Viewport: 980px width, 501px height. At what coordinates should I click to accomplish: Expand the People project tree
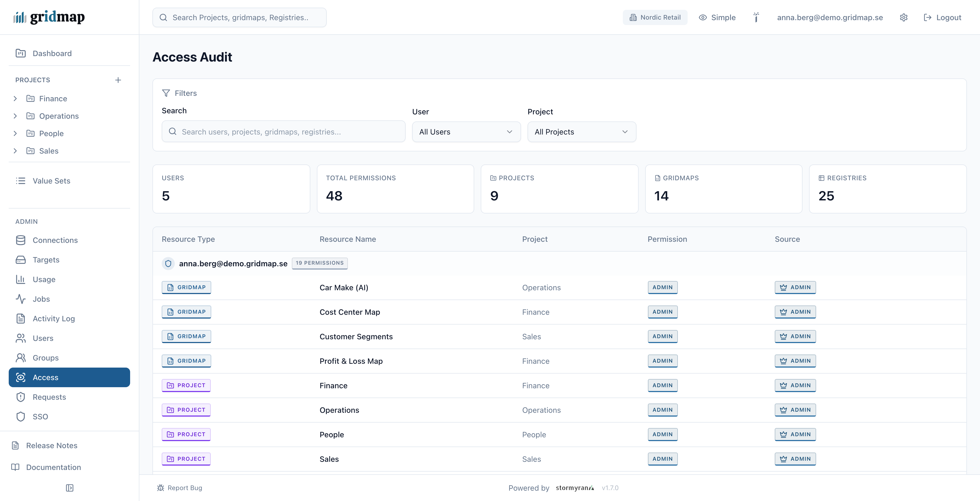coord(15,133)
